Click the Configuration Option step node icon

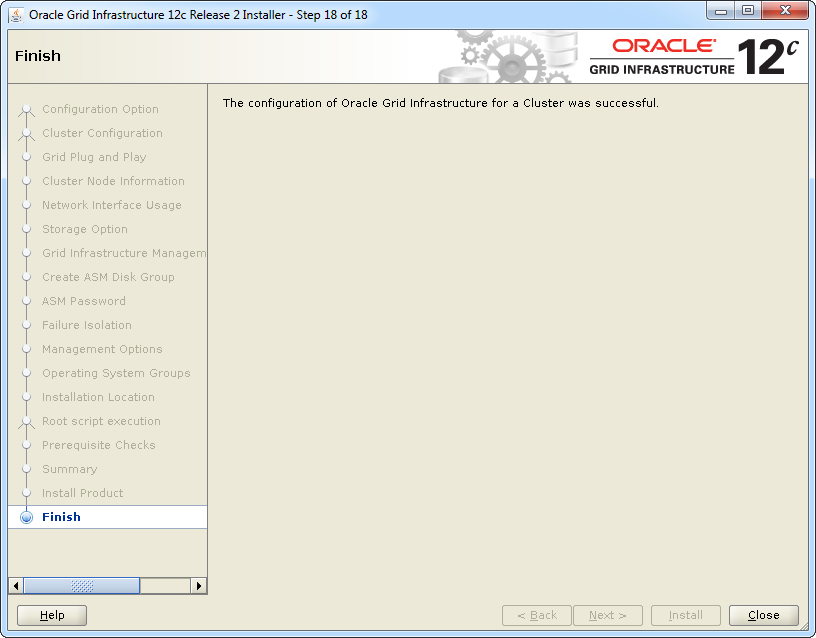27,110
